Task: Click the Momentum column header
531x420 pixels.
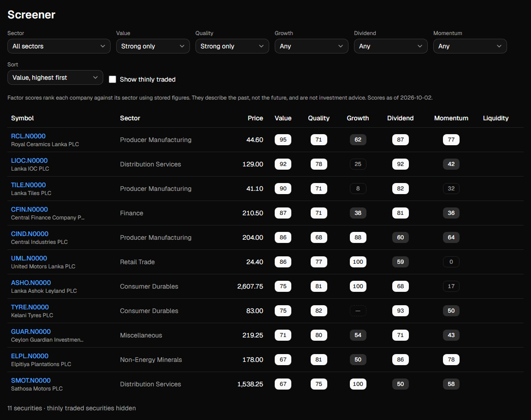Action: coord(451,118)
